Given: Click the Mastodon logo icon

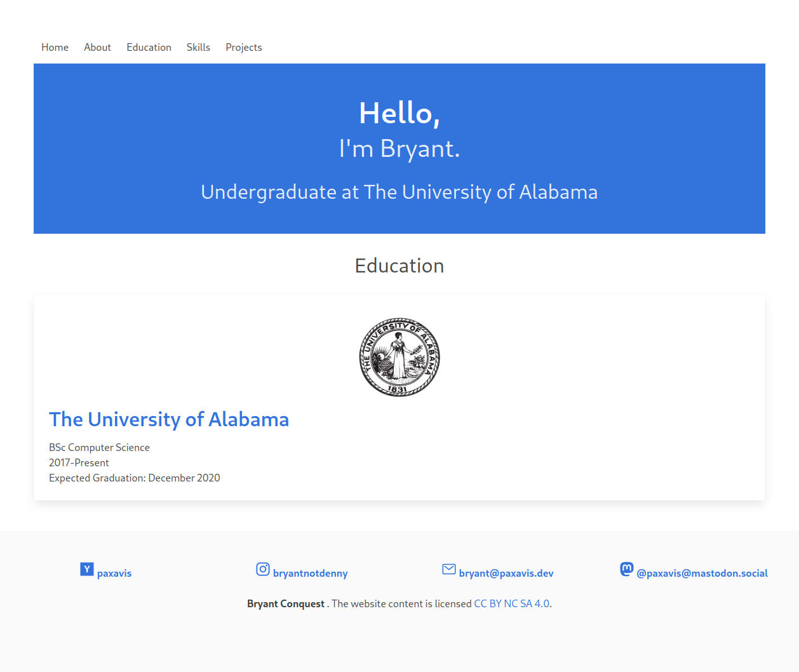Looking at the screenshot, I should [x=627, y=569].
